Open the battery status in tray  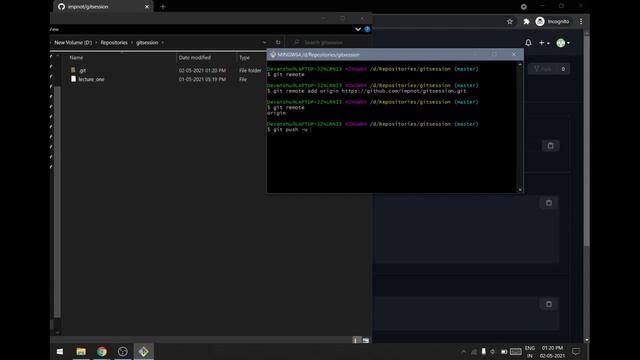[504, 351]
